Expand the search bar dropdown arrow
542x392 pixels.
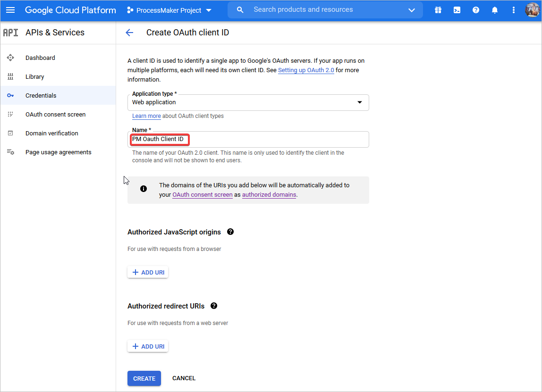[x=411, y=10]
